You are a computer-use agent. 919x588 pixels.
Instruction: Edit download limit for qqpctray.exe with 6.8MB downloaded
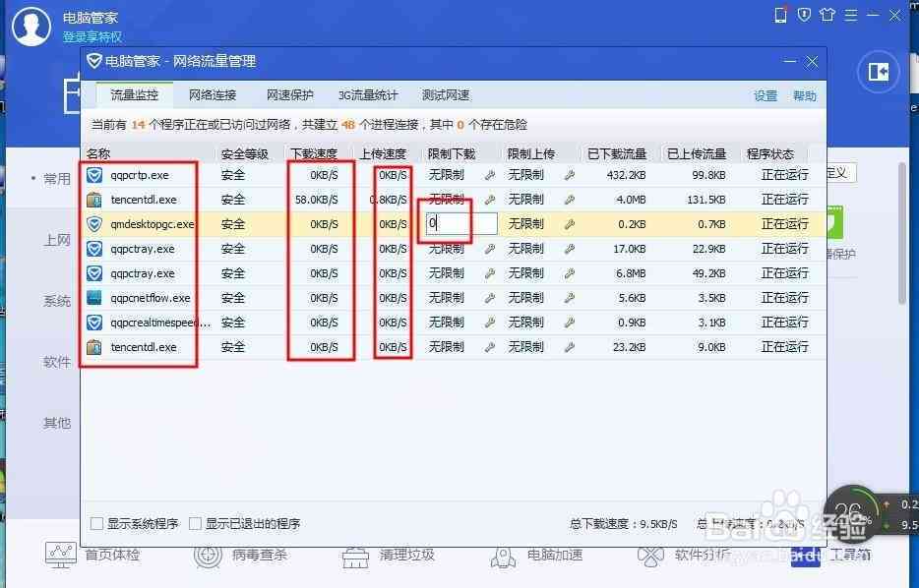(x=489, y=273)
